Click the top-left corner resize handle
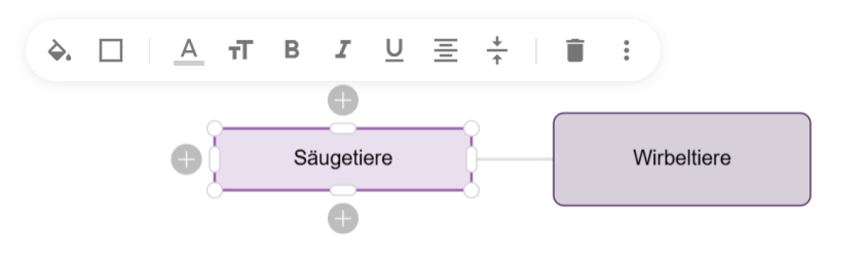This screenshot has width=868, height=265. coord(214,128)
